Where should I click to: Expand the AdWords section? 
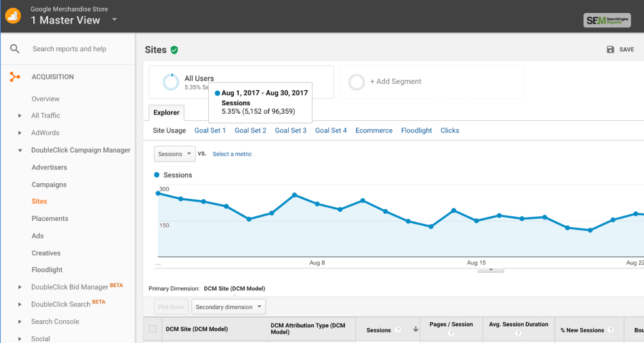pyautogui.click(x=20, y=133)
